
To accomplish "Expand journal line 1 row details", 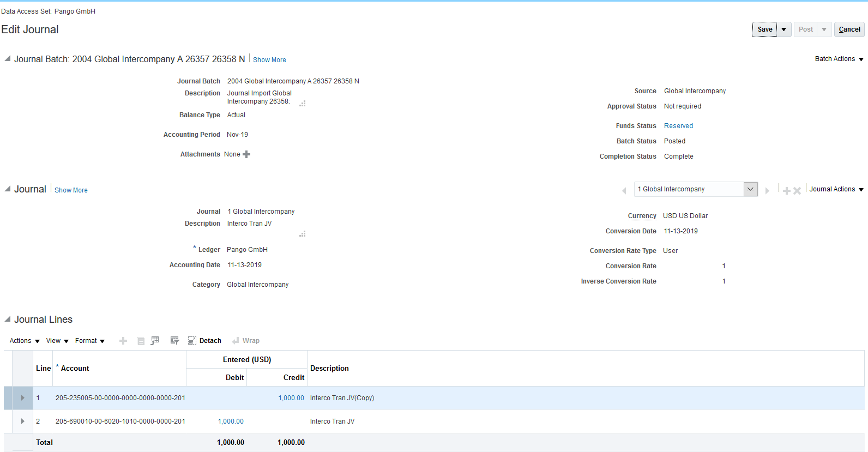I will click(x=22, y=398).
